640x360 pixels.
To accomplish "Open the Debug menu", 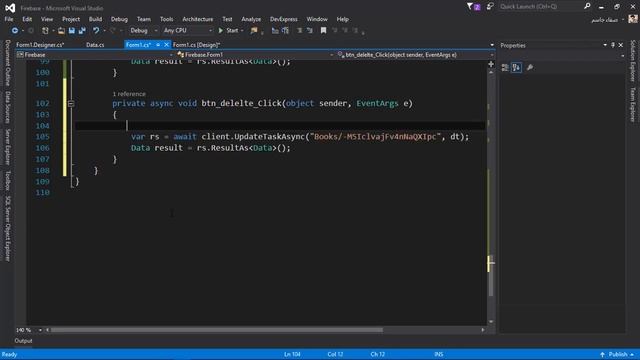I will pos(119,19).
